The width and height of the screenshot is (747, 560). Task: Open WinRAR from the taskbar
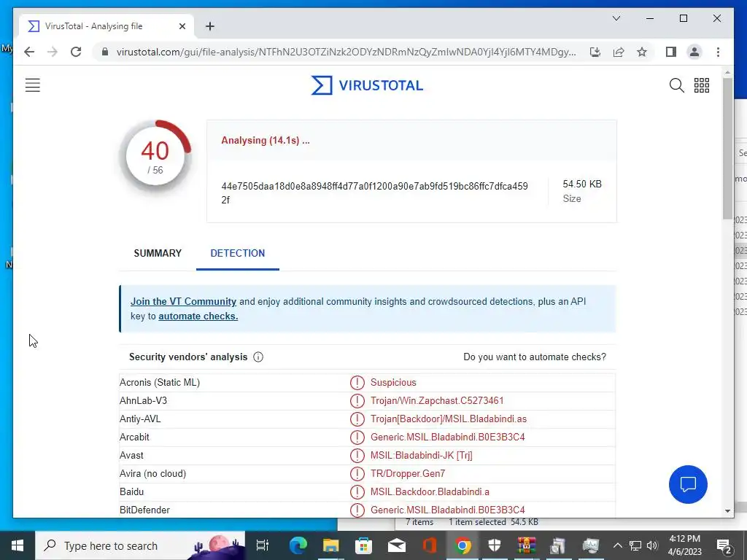(x=527, y=545)
